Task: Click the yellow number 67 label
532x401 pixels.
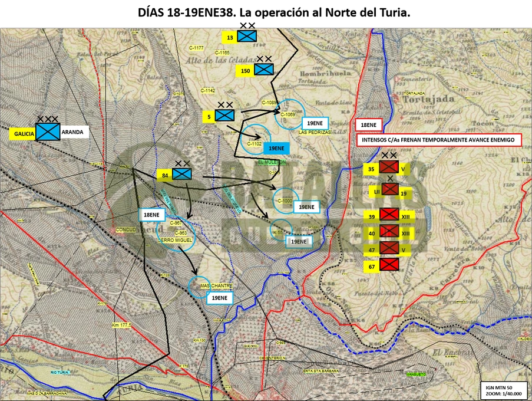Action: [372, 267]
